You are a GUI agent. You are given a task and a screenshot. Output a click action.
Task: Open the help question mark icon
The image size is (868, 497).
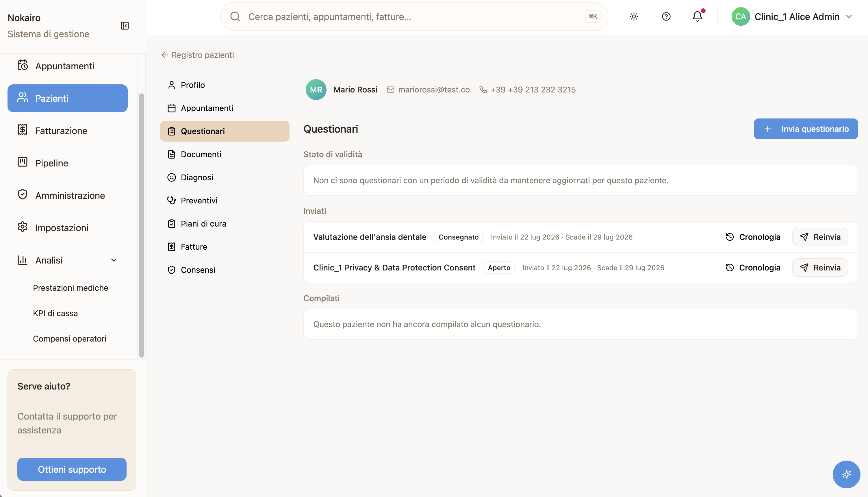point(666,16)
